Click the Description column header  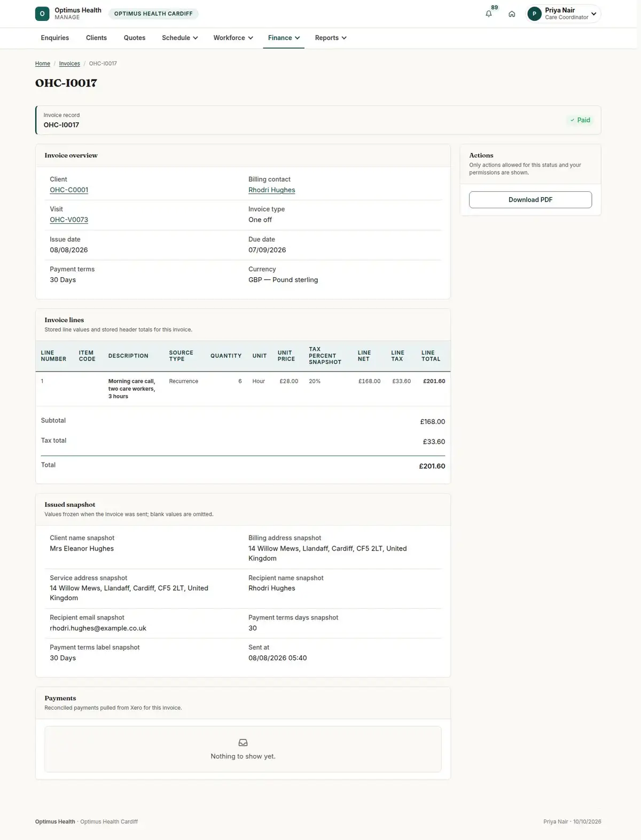tap(128, 356)
